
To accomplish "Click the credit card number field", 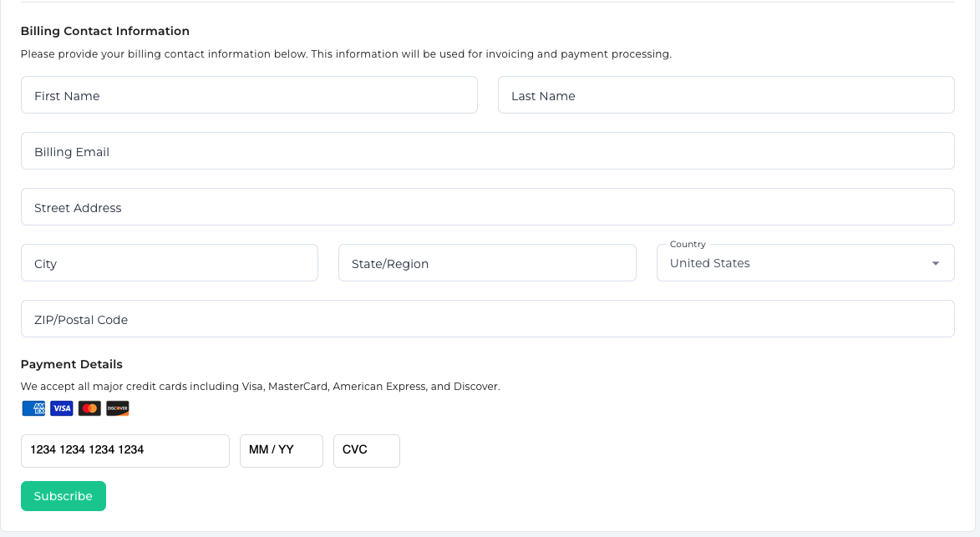I will (124, 450).
